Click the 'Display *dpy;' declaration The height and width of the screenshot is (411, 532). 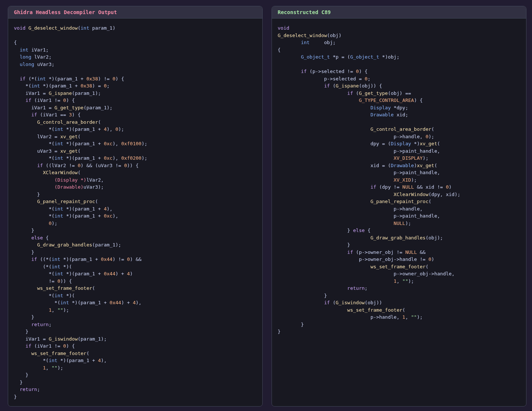coord(389,108)
